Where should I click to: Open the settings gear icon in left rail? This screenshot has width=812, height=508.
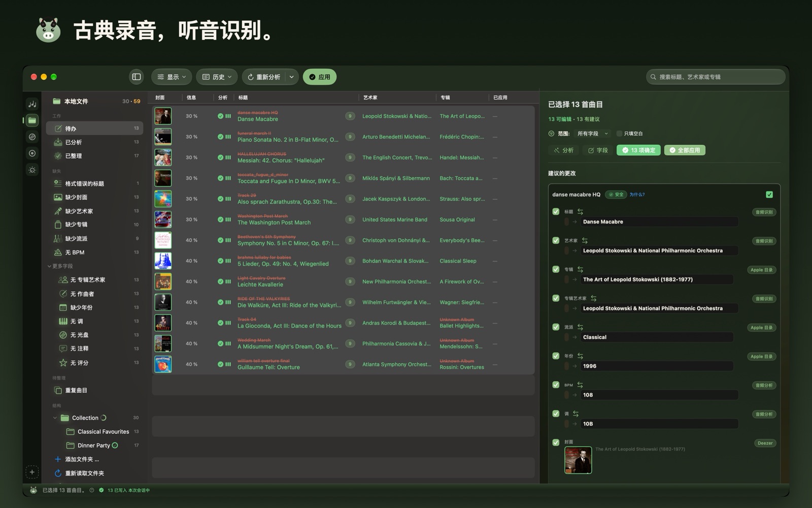pyautogui.click(x=32, y=170)
